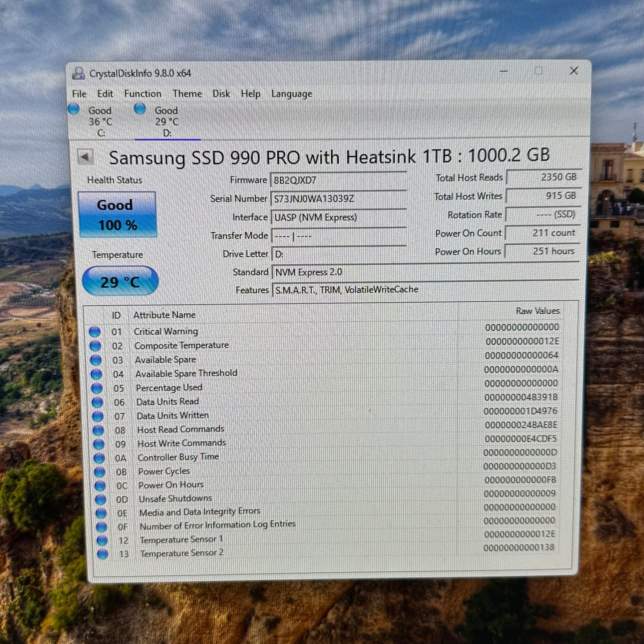Close the CrystalDiskInfo window
Viewport: 644px width, 644px height.
pos(574,71)
